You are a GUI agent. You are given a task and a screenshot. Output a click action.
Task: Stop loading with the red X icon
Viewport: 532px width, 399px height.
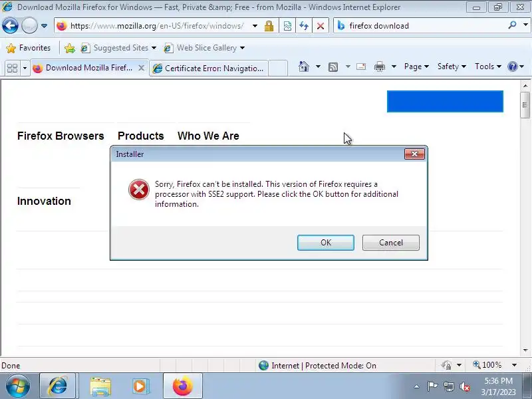coord(321,26)
